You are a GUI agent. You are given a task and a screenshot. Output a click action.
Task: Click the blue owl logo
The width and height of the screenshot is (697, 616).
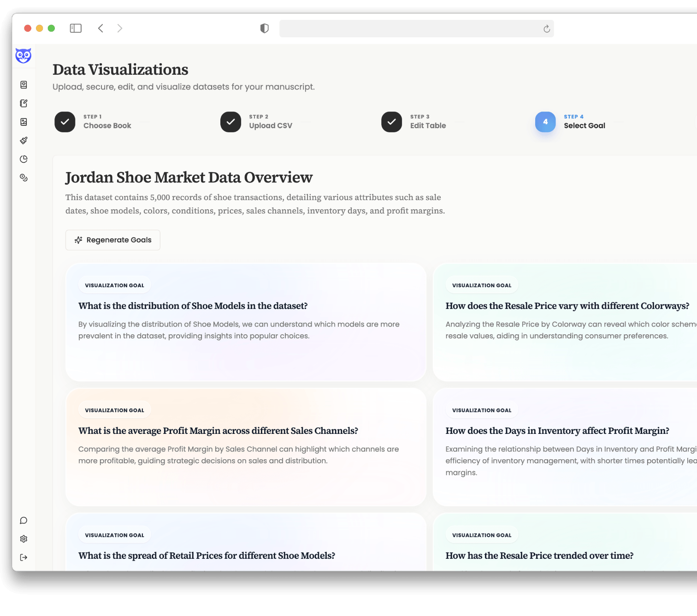pyautogui.click(x=24, y=56)
